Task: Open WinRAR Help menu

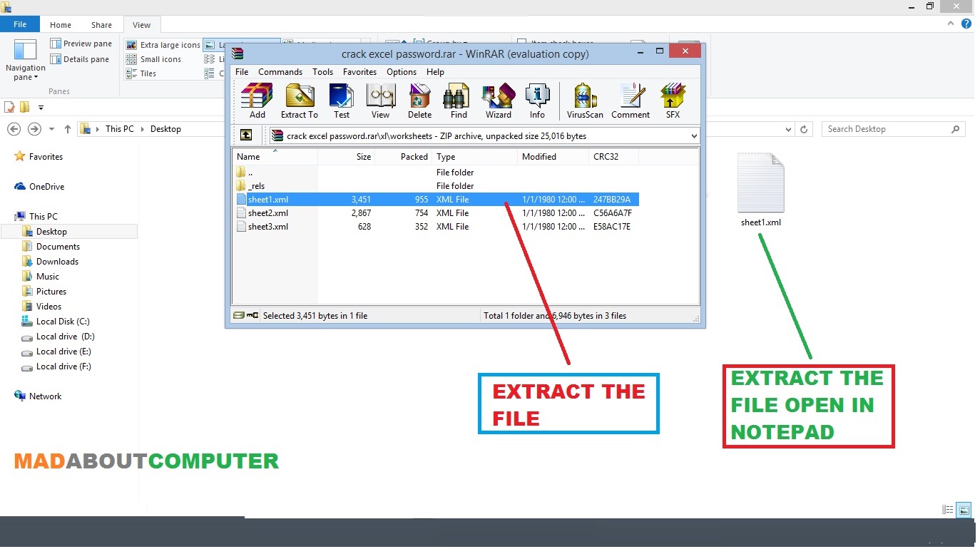Action: pyautogui.click(x=435, y=72)
